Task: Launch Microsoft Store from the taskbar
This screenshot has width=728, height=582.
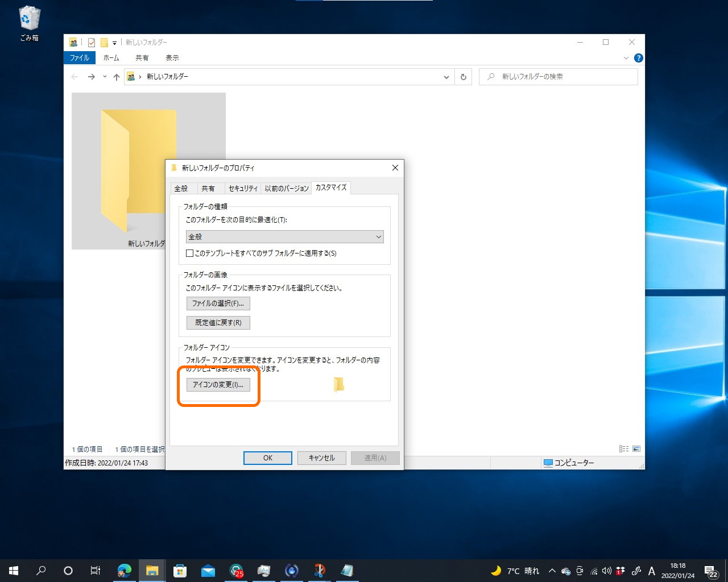Action: click(180, 570)
